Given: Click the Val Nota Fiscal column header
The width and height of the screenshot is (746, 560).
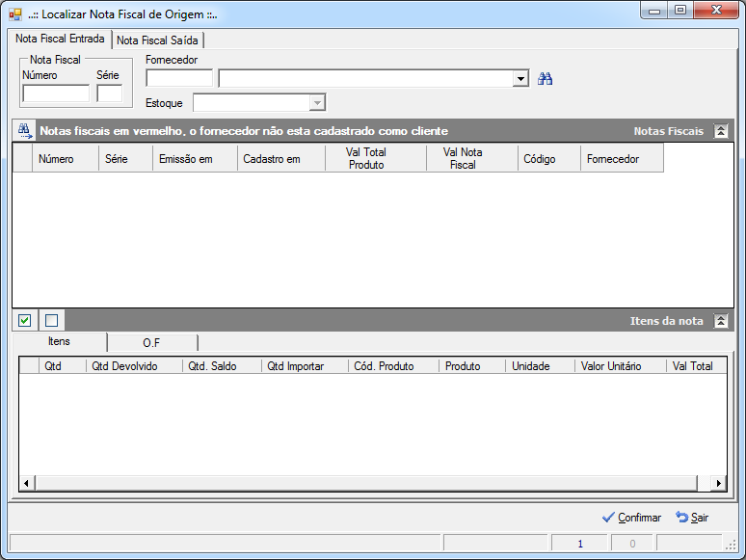Looking at the screenshot, I should (472, 159).
